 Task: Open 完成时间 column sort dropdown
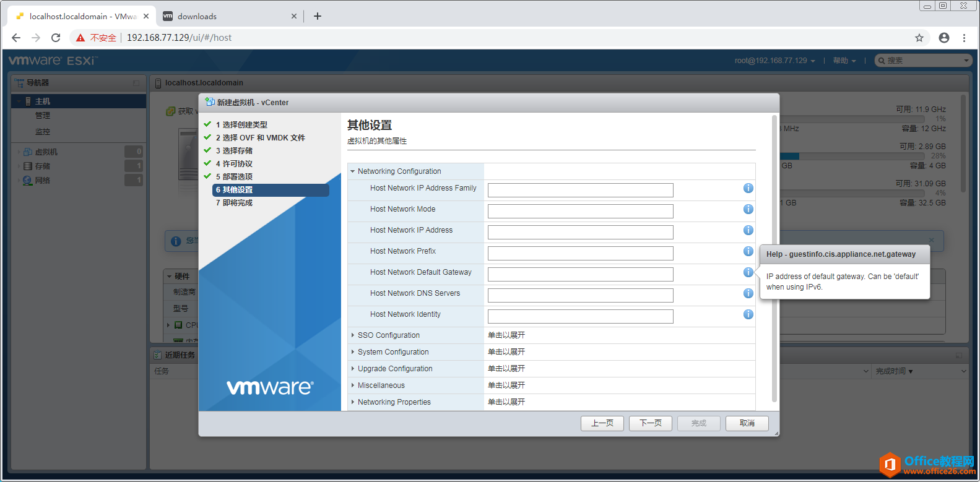964,371
